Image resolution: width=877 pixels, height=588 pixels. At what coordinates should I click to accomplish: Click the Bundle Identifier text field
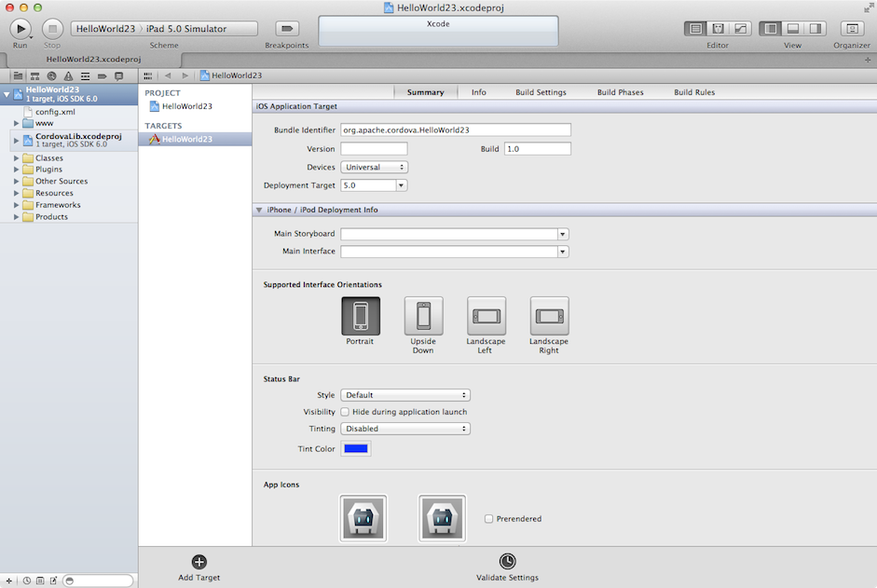[x=456, y=130]
